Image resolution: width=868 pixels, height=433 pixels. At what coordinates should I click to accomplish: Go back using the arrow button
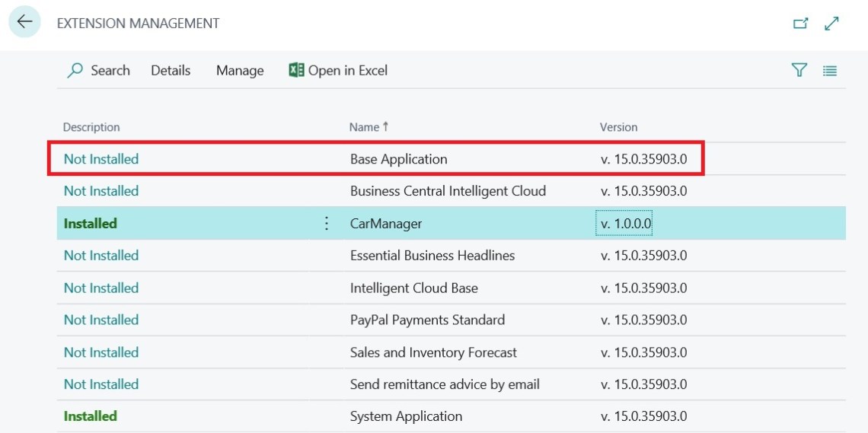pyautogui.click(x=24, y=22)
